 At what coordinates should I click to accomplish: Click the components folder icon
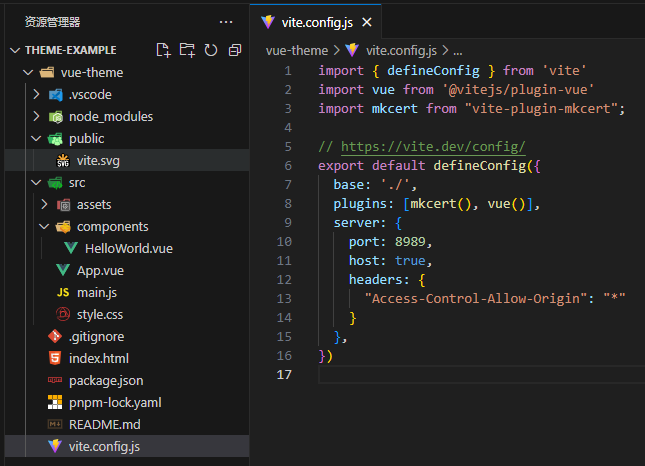pos(63,227)
